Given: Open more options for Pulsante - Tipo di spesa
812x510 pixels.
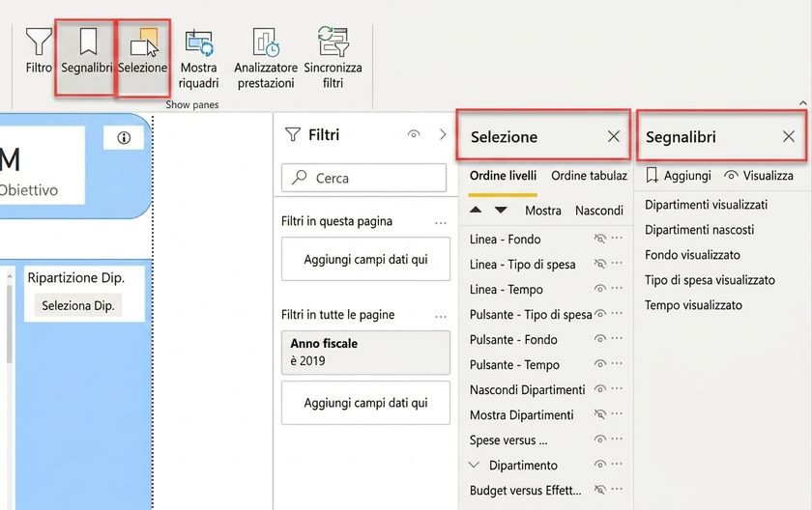Looking at the screenshot, I should (617, 314).
